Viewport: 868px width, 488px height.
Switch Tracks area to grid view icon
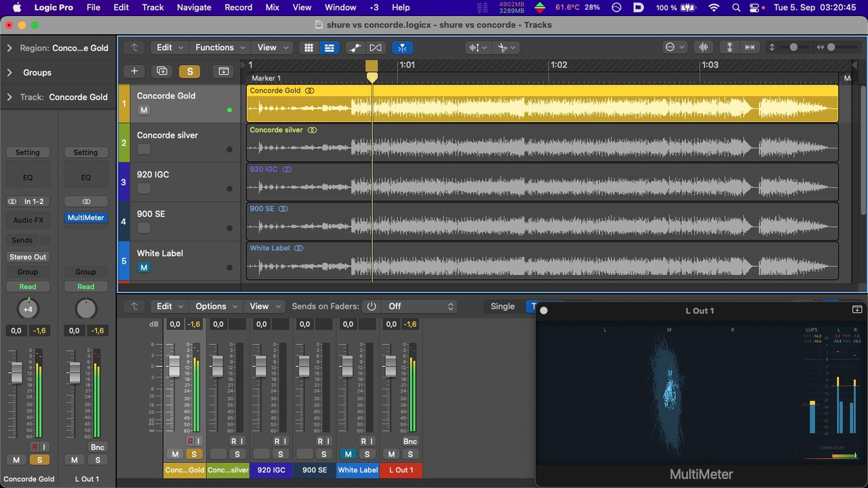pos(309,47)
